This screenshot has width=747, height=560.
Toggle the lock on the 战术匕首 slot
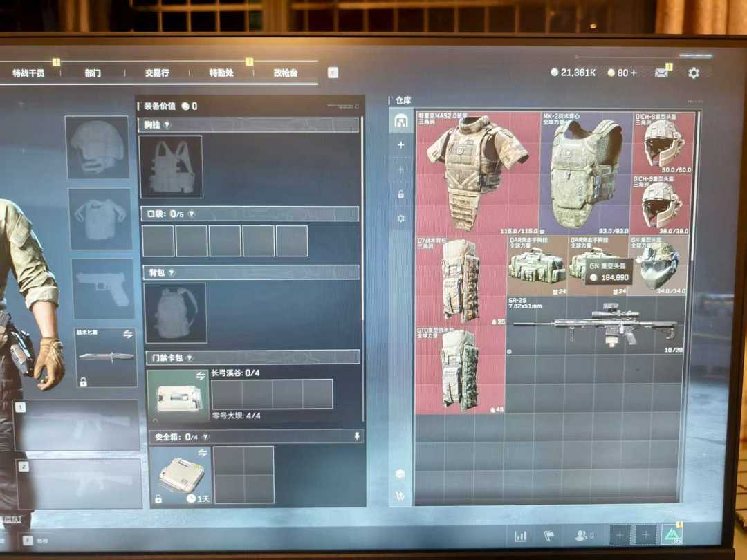point(84,382)
